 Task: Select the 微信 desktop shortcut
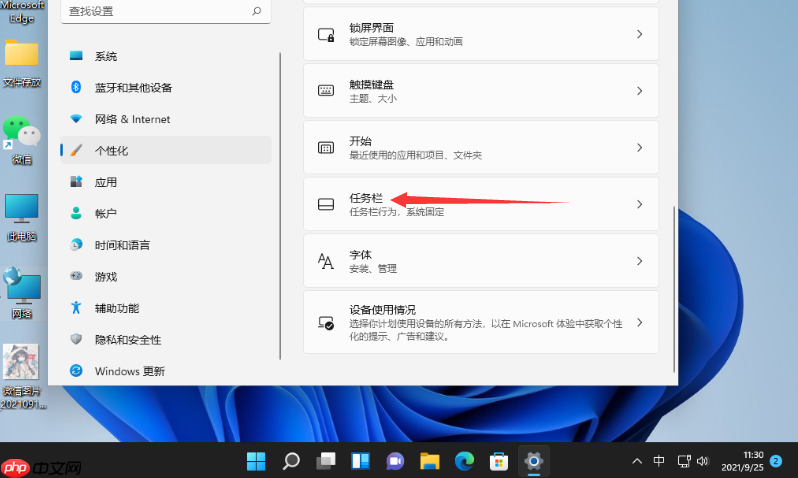pos(21,140)
